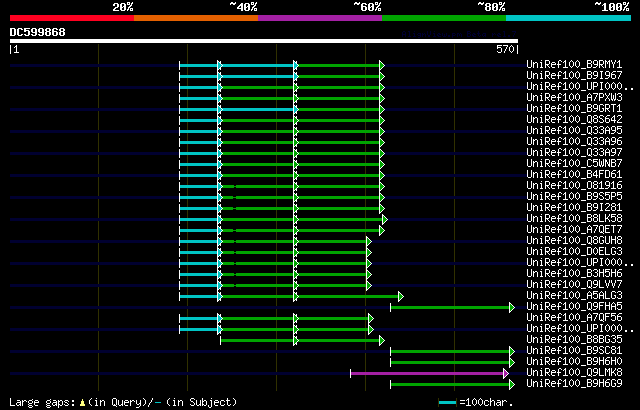The height and width of the screenshot is (410, 640).
Task: Click the purple ~60% identity color segment
Action: tap(320, 18)
